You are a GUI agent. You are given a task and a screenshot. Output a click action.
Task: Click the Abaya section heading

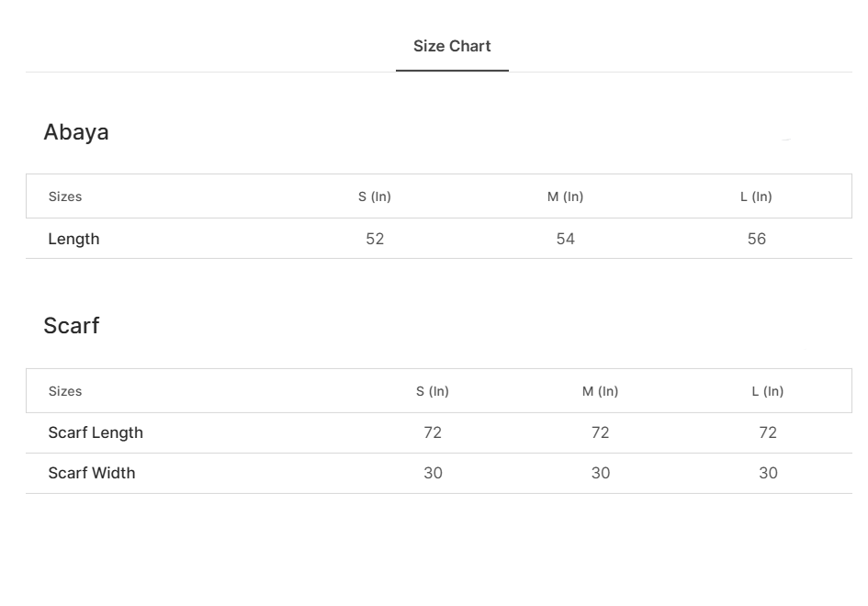point(76,132)
